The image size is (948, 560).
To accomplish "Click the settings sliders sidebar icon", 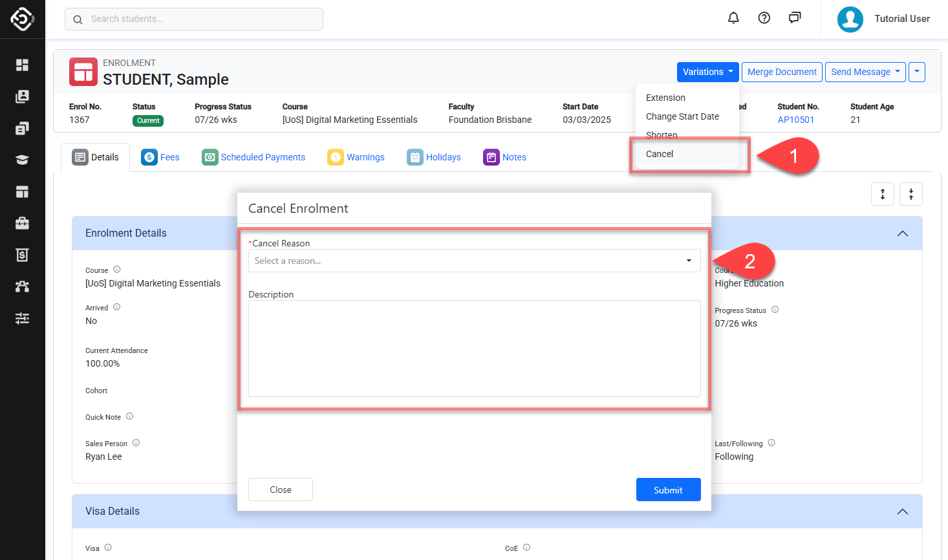I will tap(22, 318).
